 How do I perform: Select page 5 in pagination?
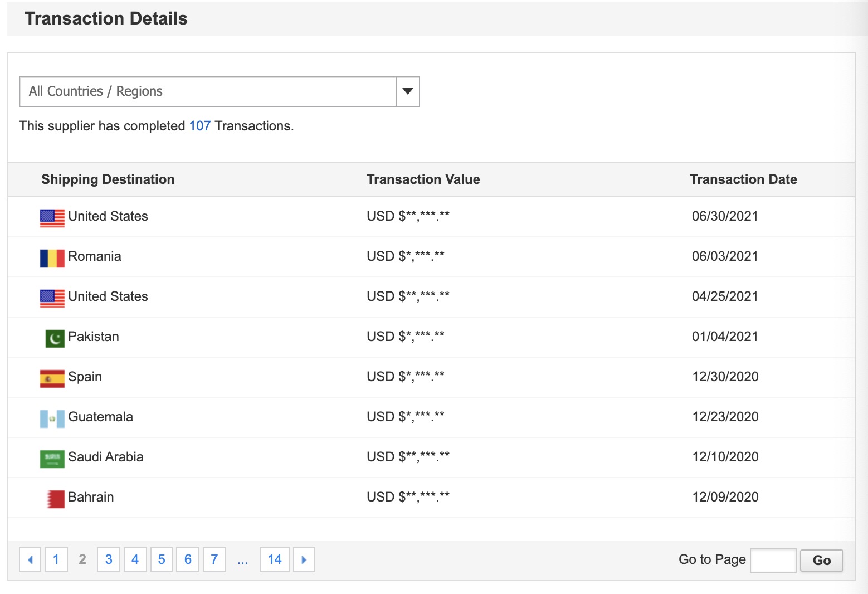162,559
